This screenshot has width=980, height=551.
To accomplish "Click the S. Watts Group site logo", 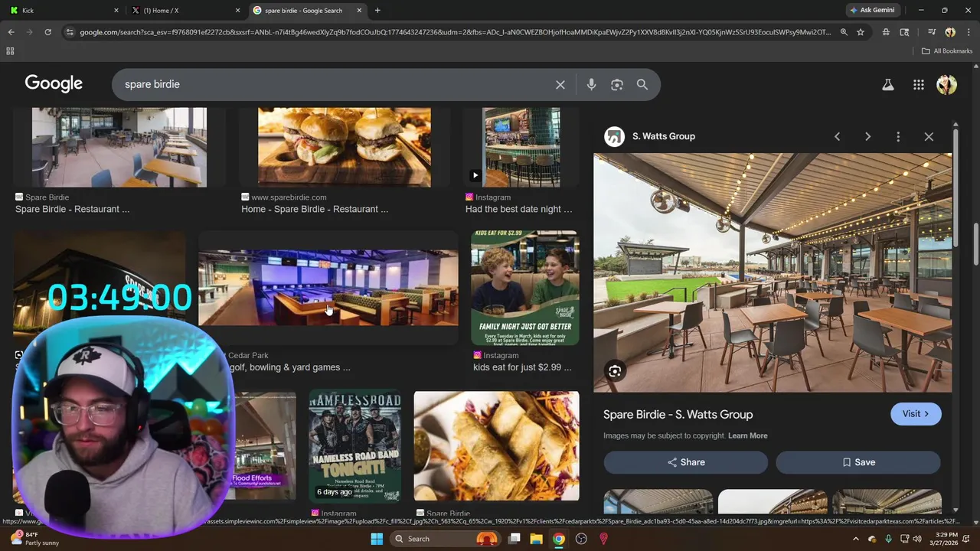I will (x=614, y=136).
